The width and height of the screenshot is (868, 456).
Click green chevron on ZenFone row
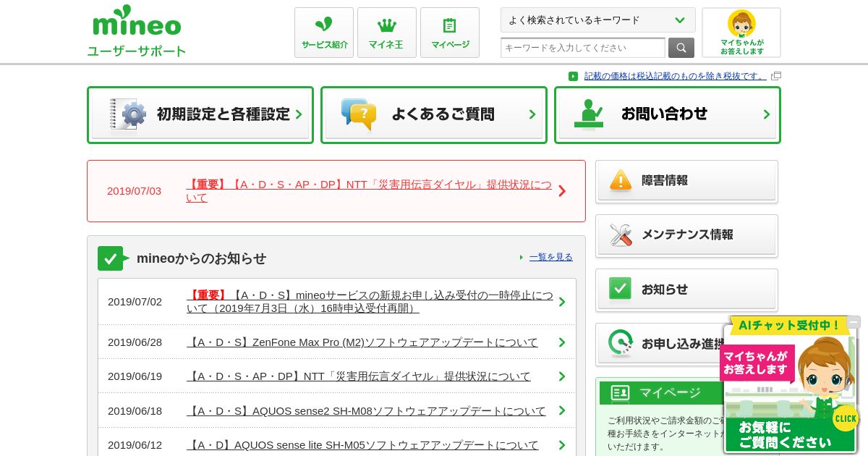click(x=562, y=342)
